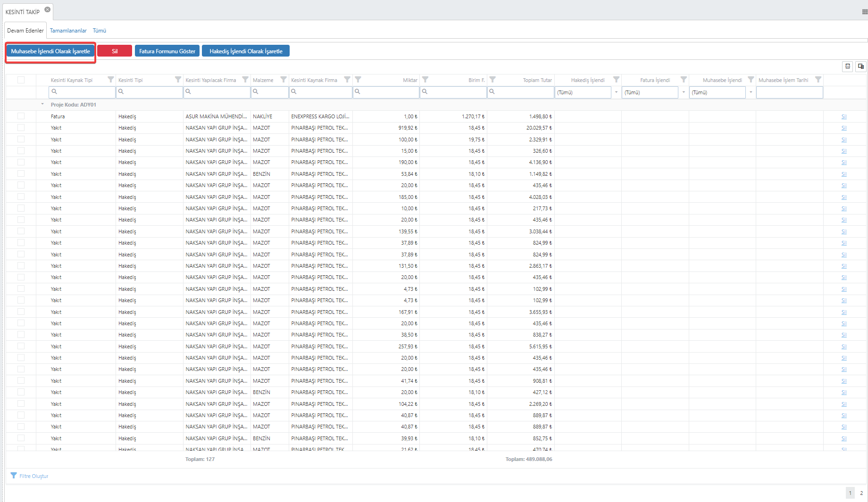Image resolution: width=868 pixels, height=502 pixels.
Task: Click Fatura Formunu Göster button
Action: (167, 51)
